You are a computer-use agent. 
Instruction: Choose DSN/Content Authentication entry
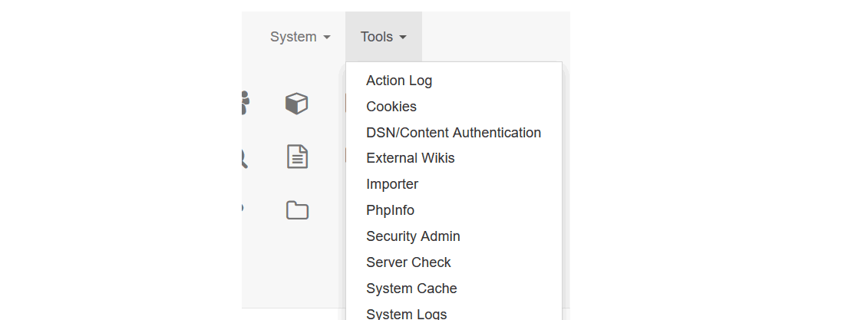[x=454, y=133]
